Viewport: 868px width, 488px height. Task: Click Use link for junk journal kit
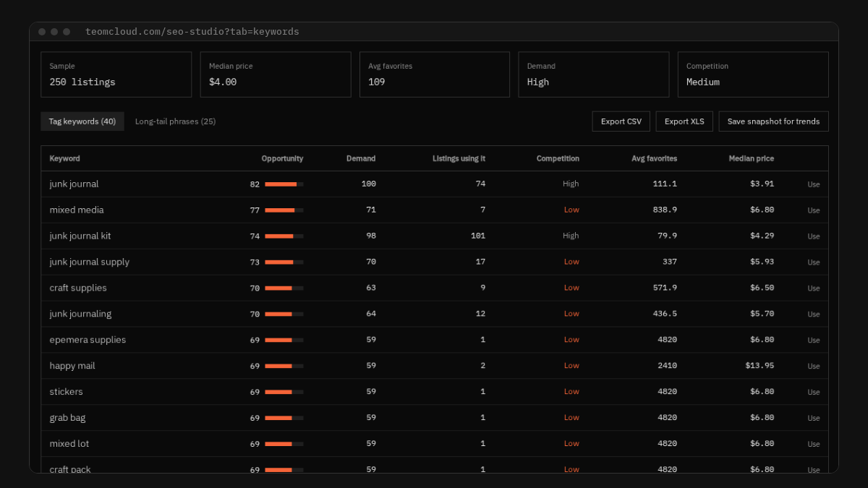click(814, 236)
